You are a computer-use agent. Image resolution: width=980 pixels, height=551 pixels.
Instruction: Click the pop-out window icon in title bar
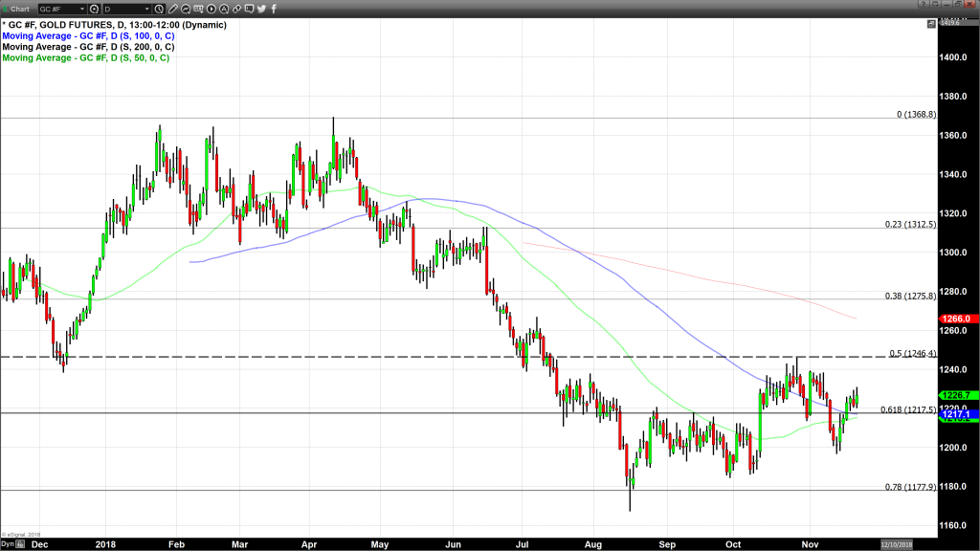935,4
